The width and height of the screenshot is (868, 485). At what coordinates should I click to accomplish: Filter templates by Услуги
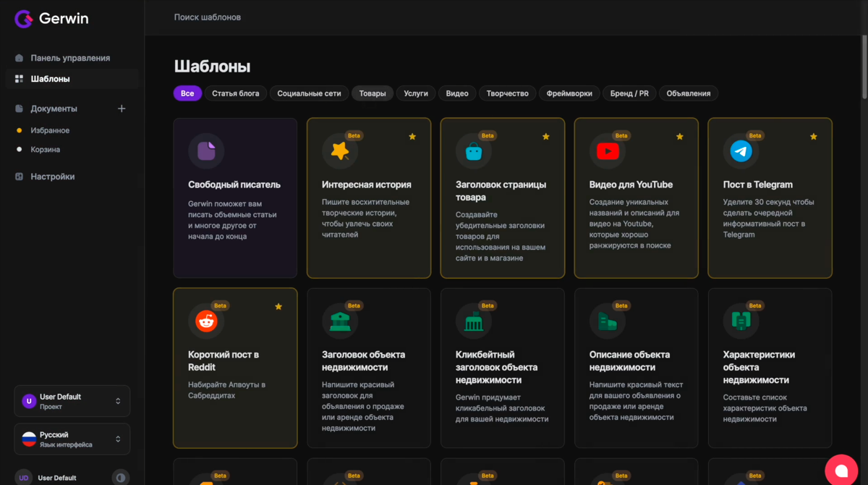tap(416, 93)
